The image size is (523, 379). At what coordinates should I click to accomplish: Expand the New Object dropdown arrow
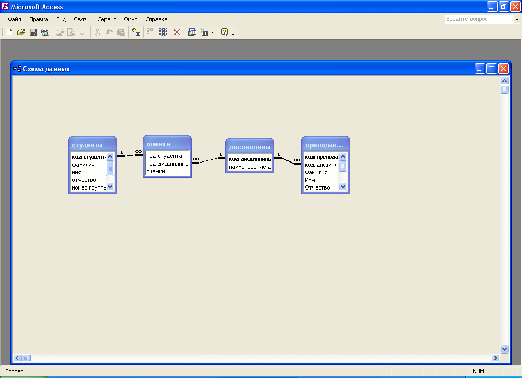point(212,33)
